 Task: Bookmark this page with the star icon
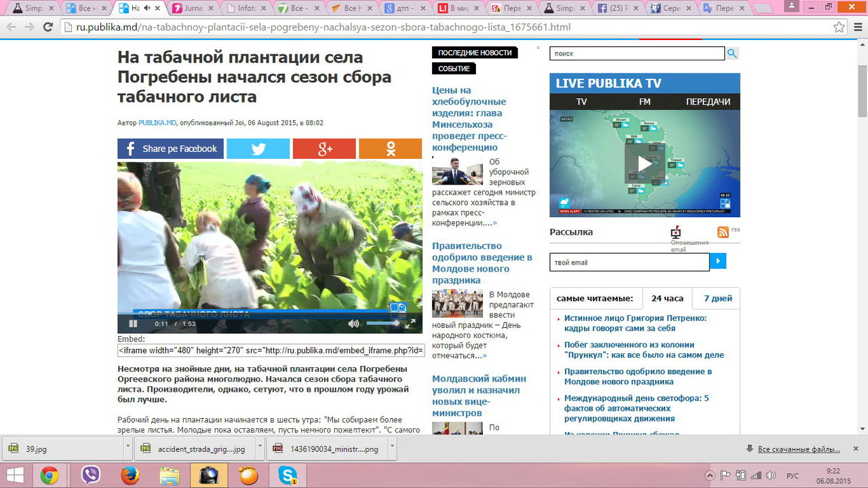pyautogui.click(x=839, y=27)
